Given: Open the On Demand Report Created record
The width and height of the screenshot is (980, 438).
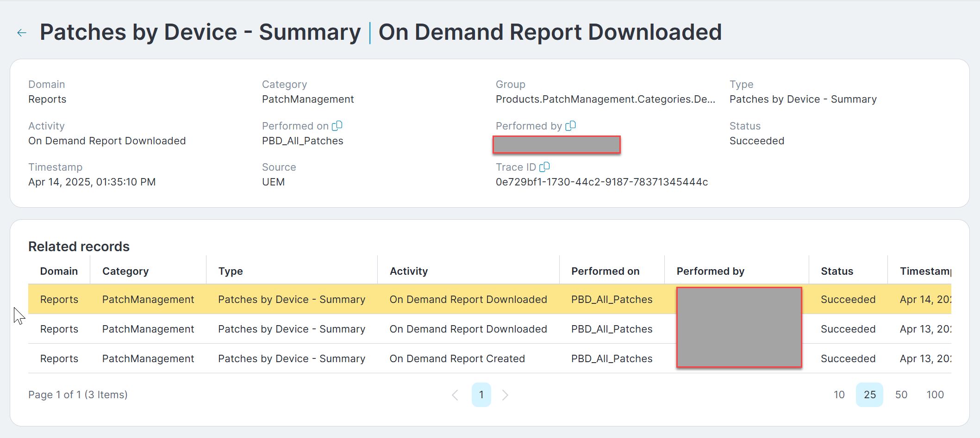Looking at the screenshot, I should coord(457,359).
